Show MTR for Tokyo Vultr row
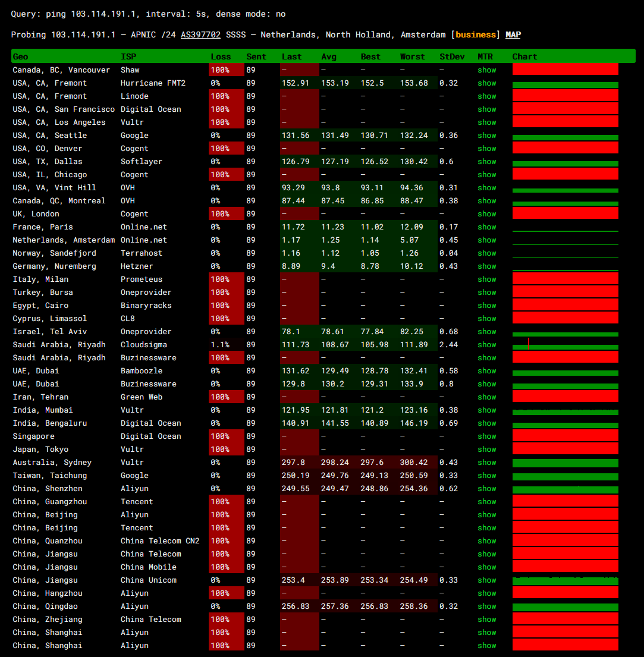Viewport: 644px width, 657px height. click(x=486, y=449)
